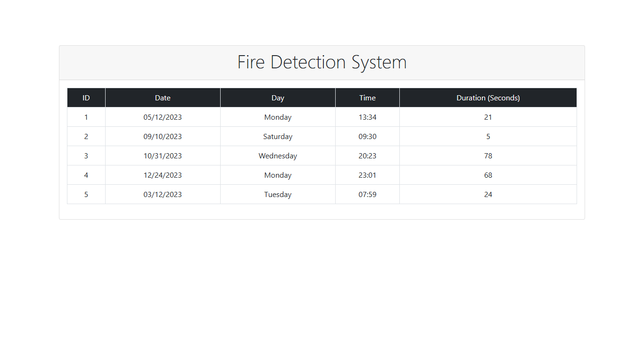Click the date 10/31/2023
644x362 pixels.
click(x=163, y=156)
